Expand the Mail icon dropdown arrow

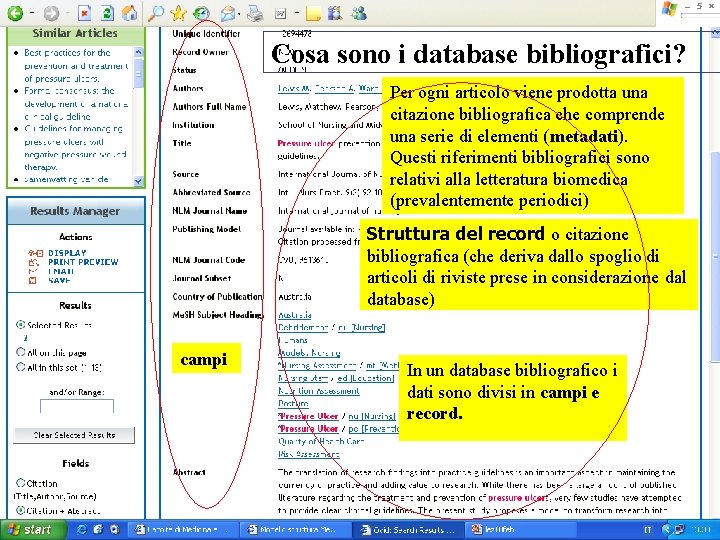[x=240, y=14]
